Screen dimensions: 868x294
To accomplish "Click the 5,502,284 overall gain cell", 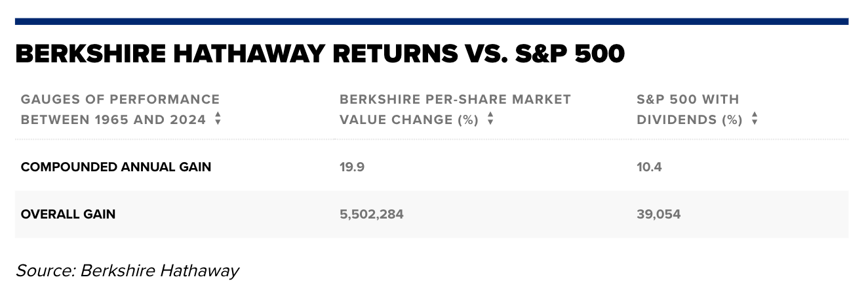I will click(372, 214).
